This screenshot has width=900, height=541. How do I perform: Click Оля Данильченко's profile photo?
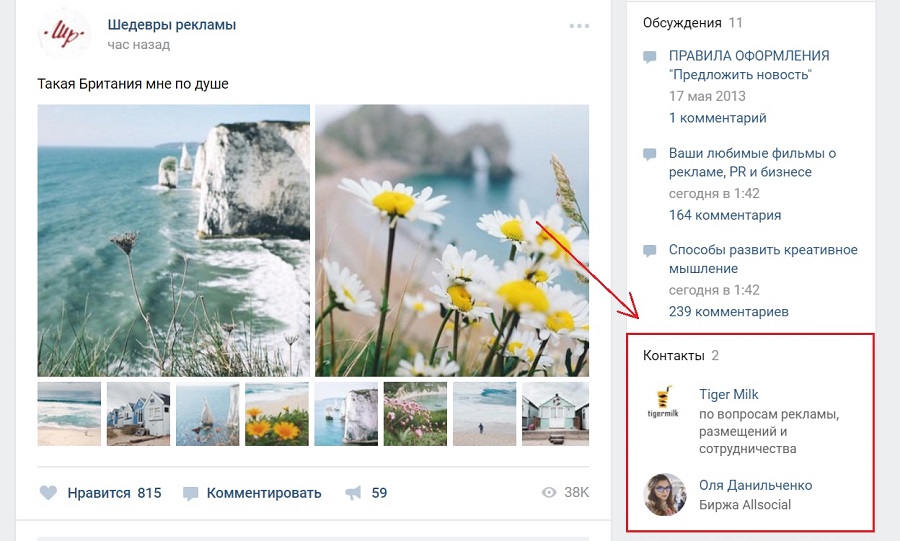coord(664,494)
